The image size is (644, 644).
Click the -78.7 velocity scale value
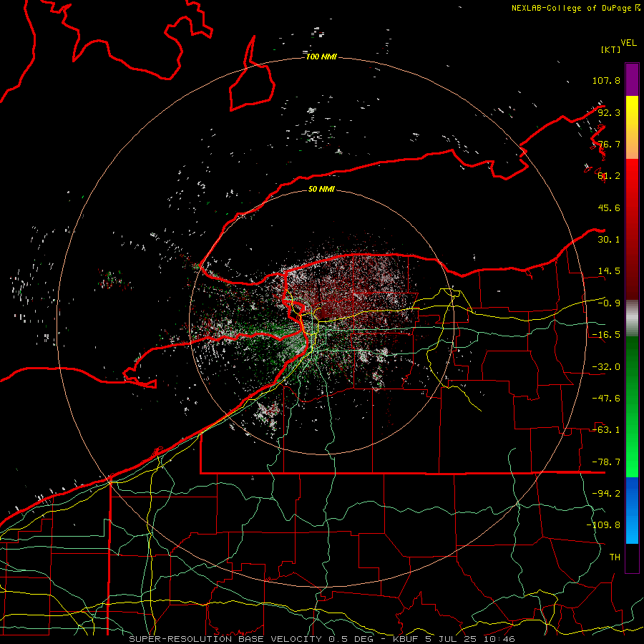(606, 462)
